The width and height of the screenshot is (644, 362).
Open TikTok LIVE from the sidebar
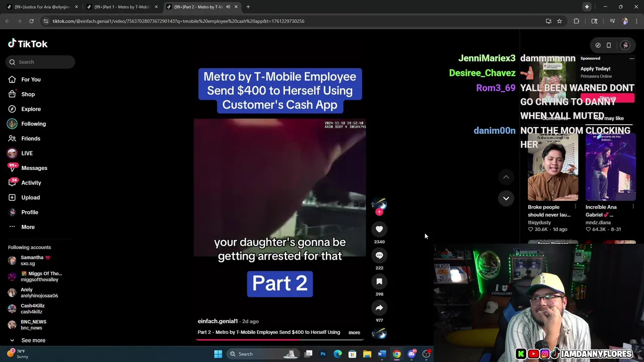(x=27, y=153)
